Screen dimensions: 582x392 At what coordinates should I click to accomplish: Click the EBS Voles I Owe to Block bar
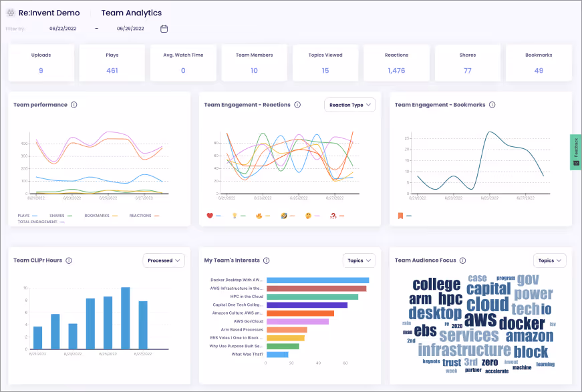(285, 338)
